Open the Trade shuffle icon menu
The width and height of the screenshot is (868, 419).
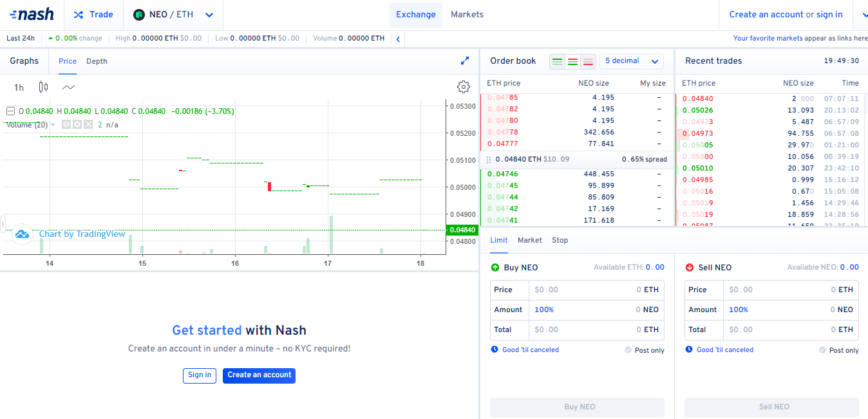pos(79,15)
